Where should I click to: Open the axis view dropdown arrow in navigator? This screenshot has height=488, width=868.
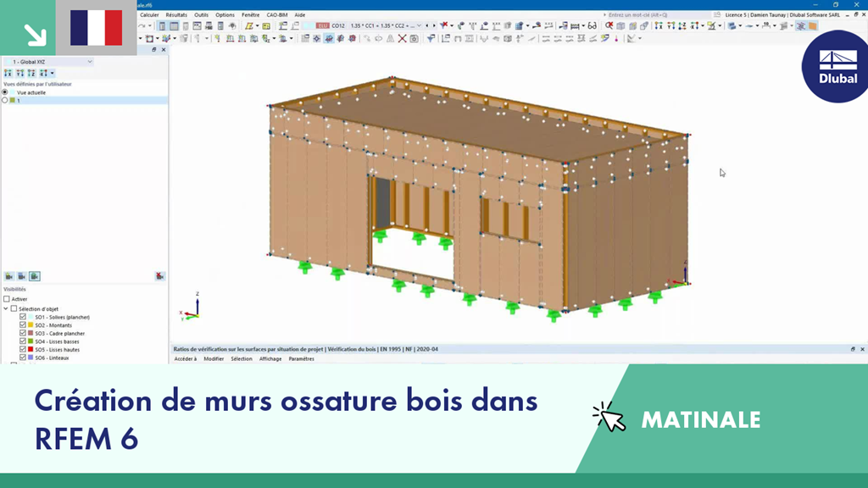[x=53, y=73]
